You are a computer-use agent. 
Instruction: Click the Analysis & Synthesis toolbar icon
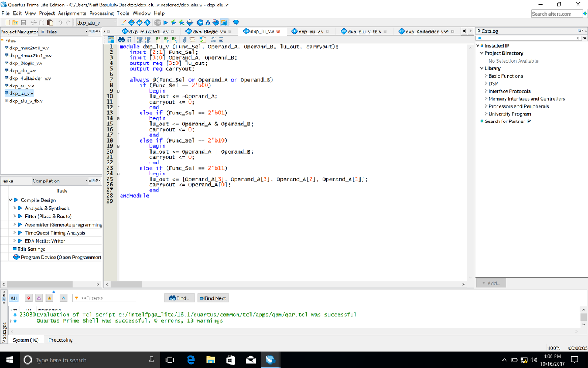[173, 23]
